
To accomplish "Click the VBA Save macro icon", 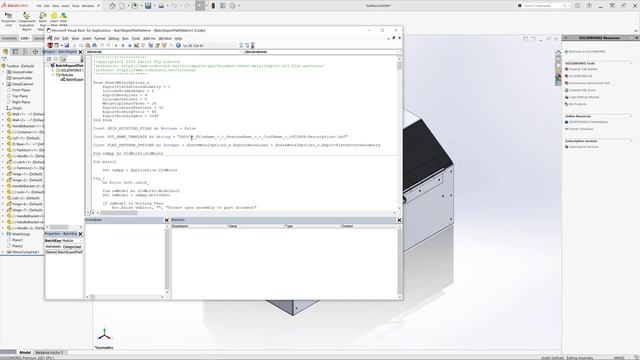I will click(67, 45).
